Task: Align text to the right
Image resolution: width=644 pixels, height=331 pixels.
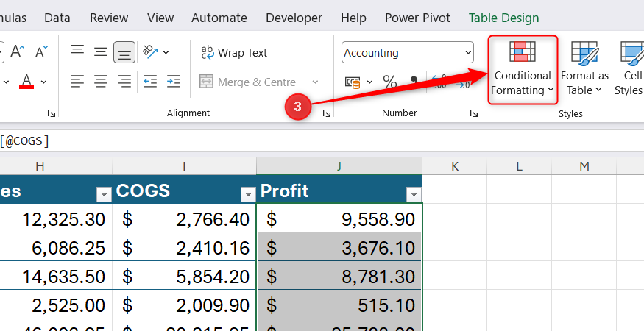Action: click(x=124, y=82)
